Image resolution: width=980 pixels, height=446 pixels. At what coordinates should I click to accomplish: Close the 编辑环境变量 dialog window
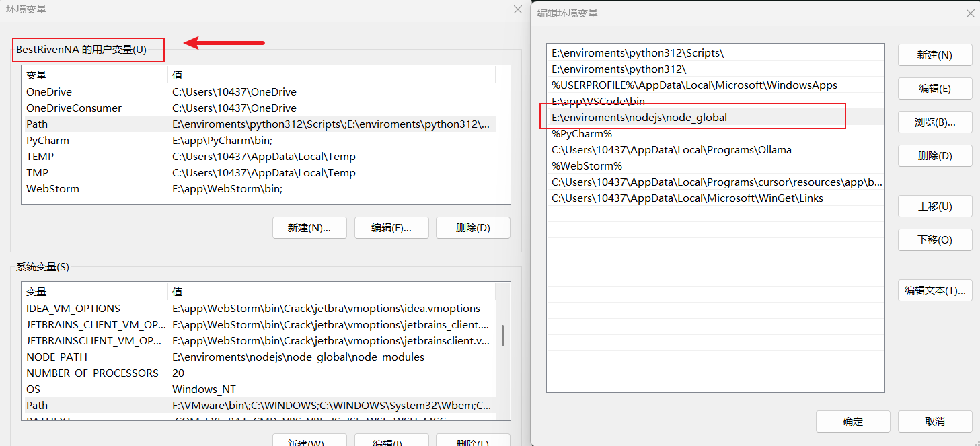970,13
